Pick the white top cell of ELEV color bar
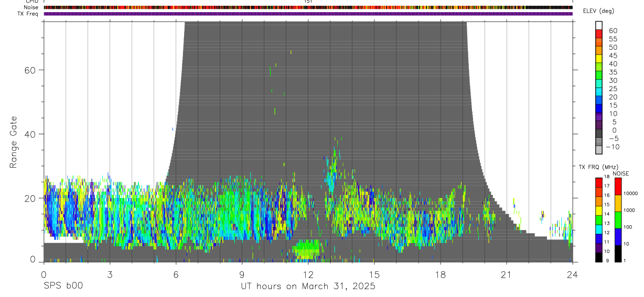Viewport: 644px width, 297px height. [599, 25]
